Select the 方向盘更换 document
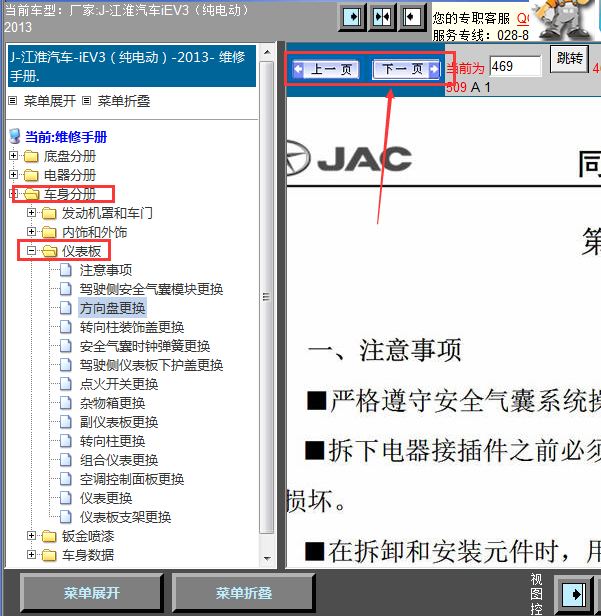Screen dimensions: 601x616 (112, 308)
